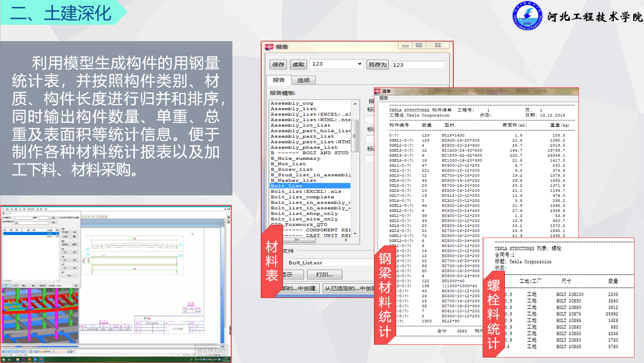The height and width of the screenshot is (363, 644).
Task: Toggle the checkbox in the inquiry dialog
Action: pyautogui.click(x=59, y=218)
